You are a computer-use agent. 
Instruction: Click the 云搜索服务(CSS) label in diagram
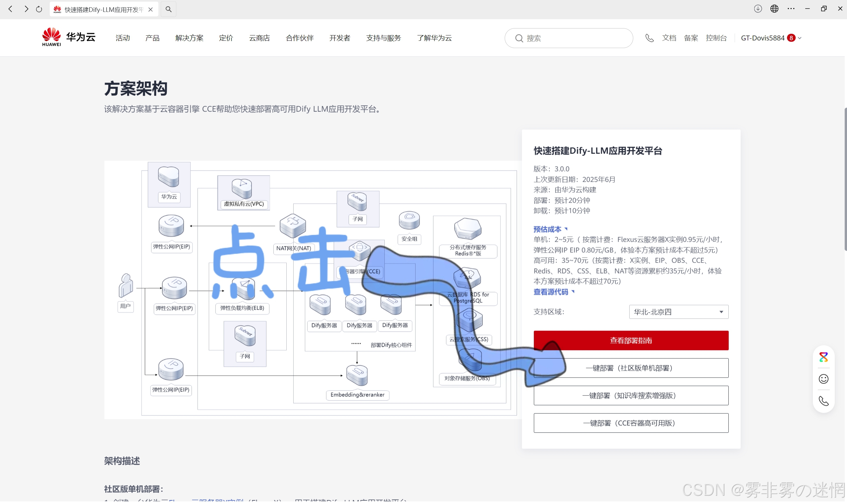pyautogui.click(x=469, y=339)
